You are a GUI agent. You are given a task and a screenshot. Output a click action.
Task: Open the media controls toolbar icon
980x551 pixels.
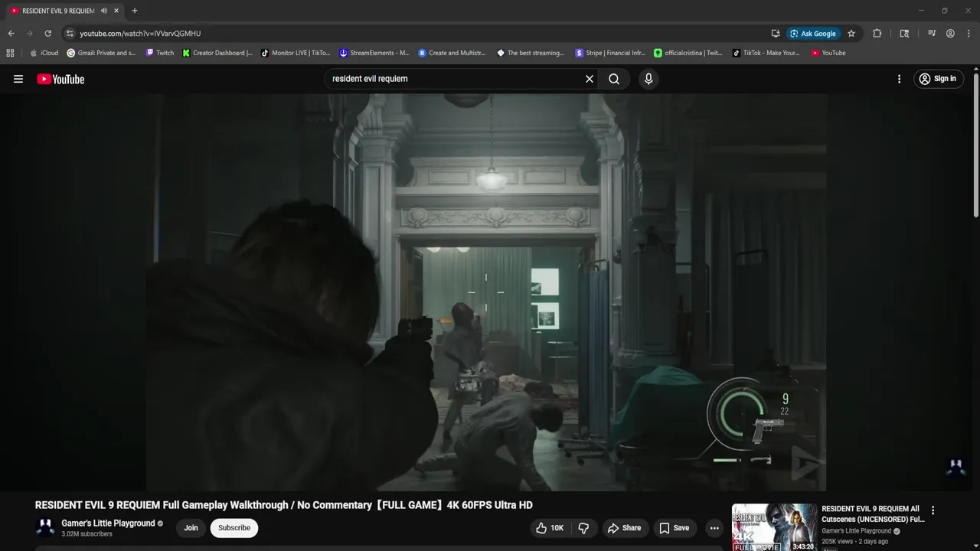(x=932, y=34)
